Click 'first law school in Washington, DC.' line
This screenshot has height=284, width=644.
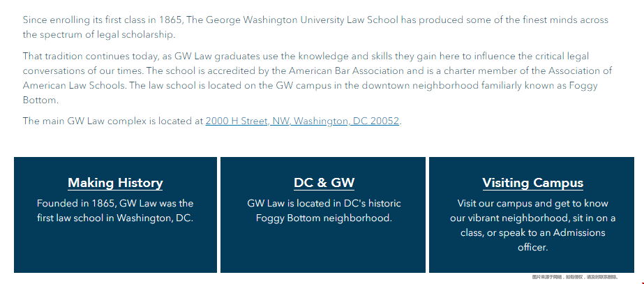tap(115, 218)
